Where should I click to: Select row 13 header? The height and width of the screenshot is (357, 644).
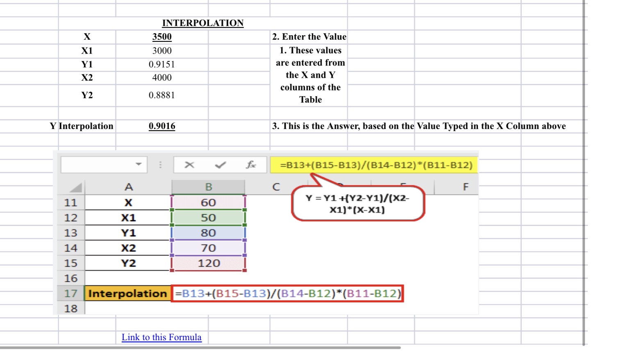71,233
